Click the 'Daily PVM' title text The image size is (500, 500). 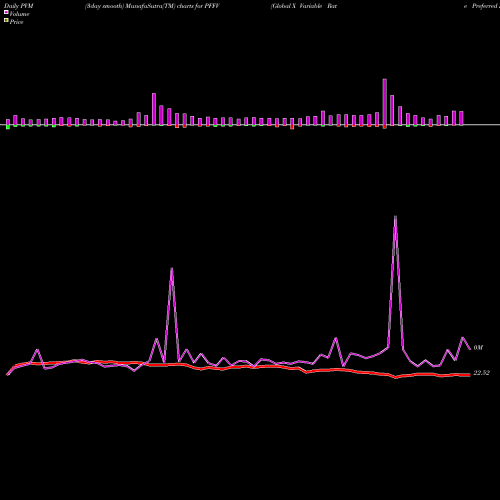pos(19,6)
